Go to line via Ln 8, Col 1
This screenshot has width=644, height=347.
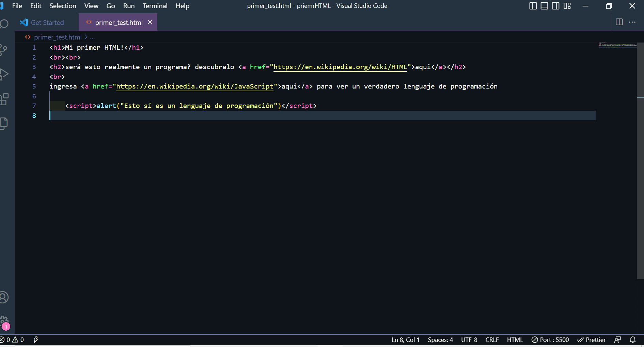click(406, 340)
